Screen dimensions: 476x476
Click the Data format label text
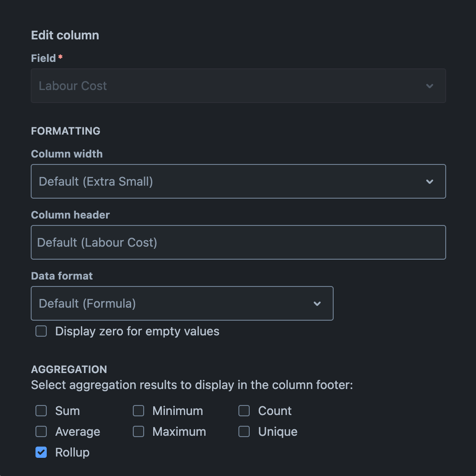tap(62, 276)
